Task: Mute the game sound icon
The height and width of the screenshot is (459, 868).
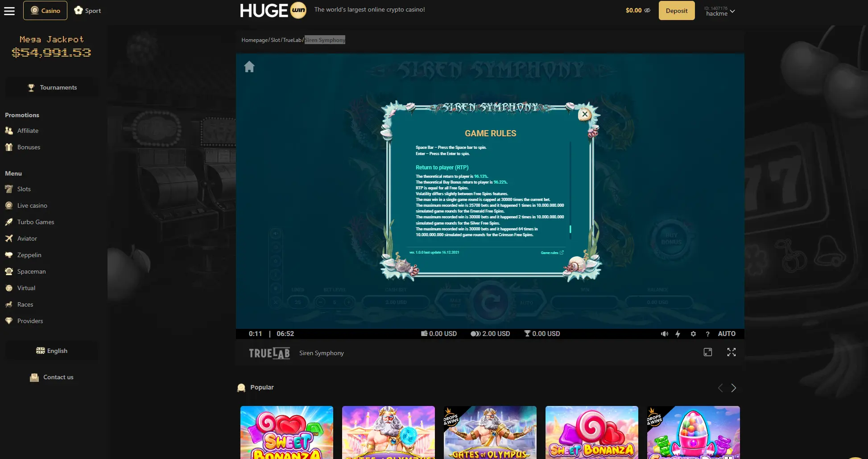Action: click(664, 334)
